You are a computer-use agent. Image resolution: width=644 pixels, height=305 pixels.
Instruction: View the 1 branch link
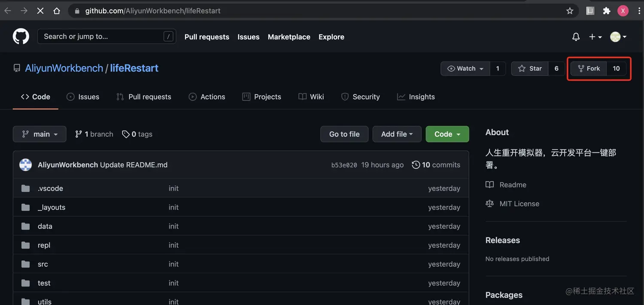pyautogui.click(x=94, y=134)
